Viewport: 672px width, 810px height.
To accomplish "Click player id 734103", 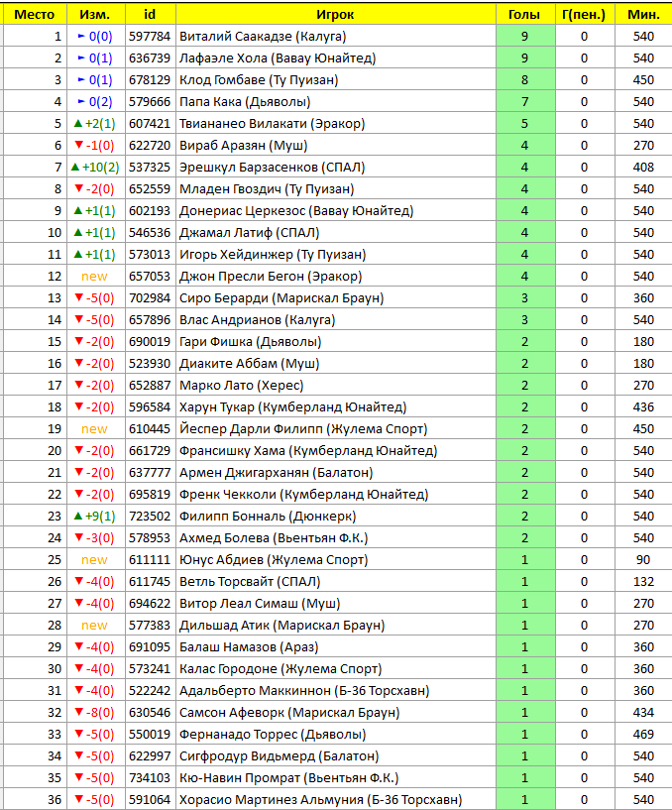I will click(x=150, y=778).
